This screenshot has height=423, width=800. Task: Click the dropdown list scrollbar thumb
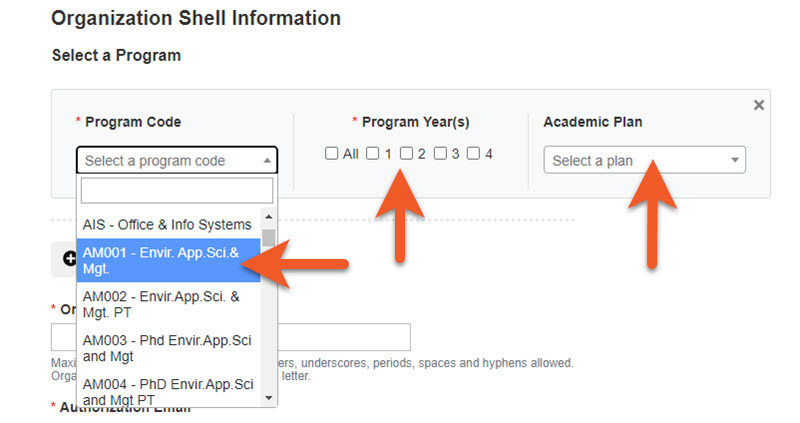pos(269,237)
